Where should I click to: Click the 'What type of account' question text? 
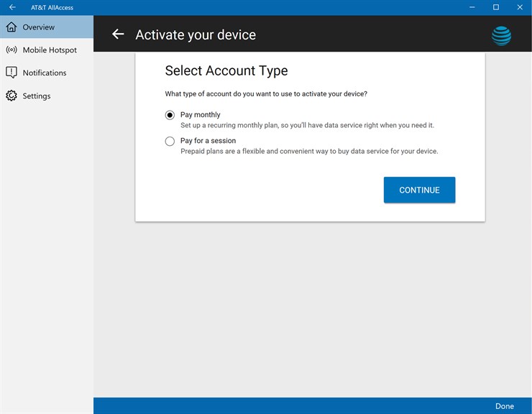coord(266,93)
